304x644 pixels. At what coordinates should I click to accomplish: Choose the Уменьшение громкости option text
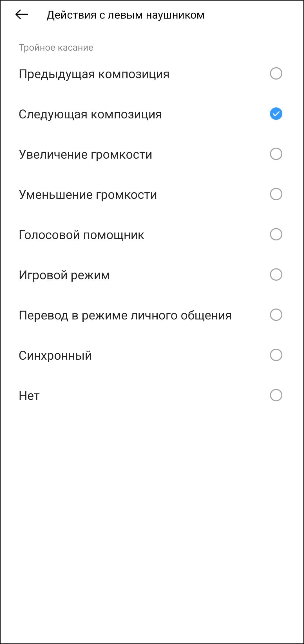[88, 195]
